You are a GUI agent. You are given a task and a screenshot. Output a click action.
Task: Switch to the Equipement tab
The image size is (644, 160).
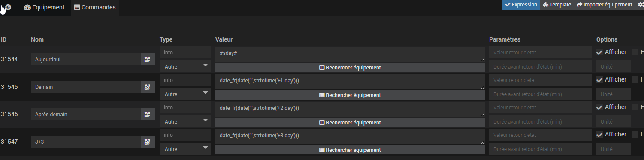coord(44,7)
